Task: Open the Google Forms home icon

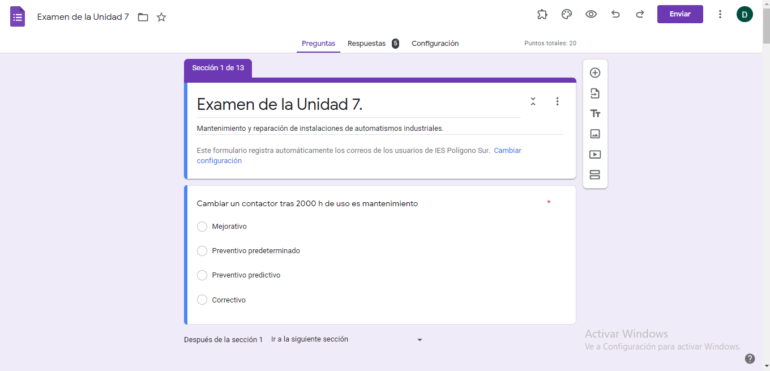Action: click(x=18, y=17)
